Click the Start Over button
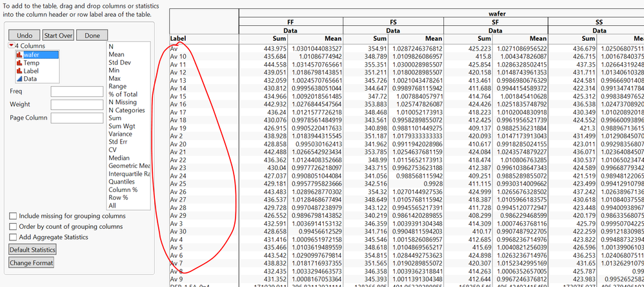 click(x=58, y=36)
